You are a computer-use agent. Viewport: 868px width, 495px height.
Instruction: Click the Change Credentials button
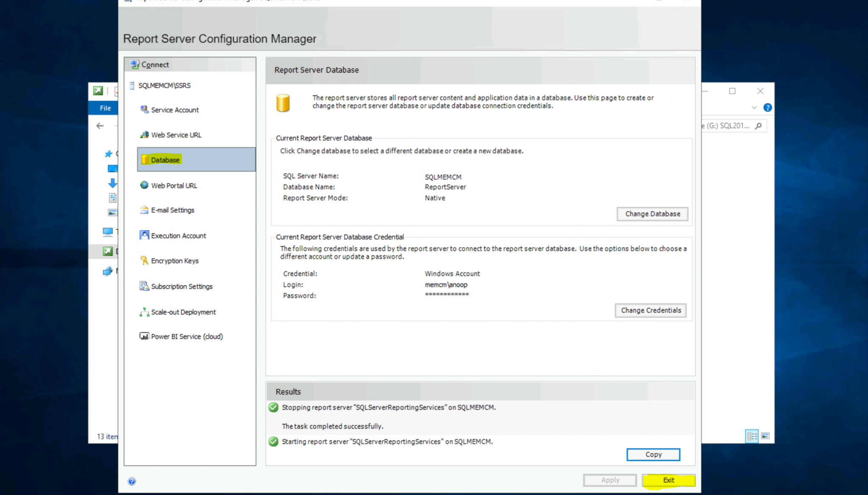(x=651, y=310)
